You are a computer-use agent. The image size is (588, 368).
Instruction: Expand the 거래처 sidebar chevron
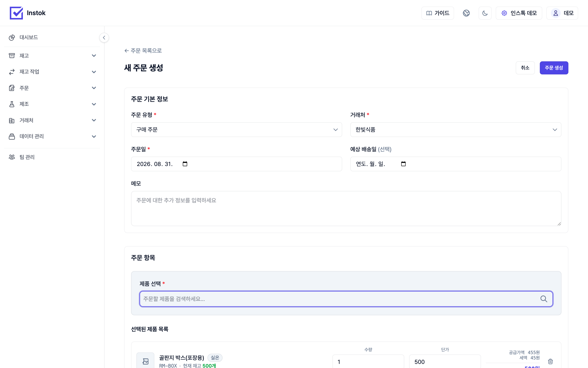coord(94,120)
